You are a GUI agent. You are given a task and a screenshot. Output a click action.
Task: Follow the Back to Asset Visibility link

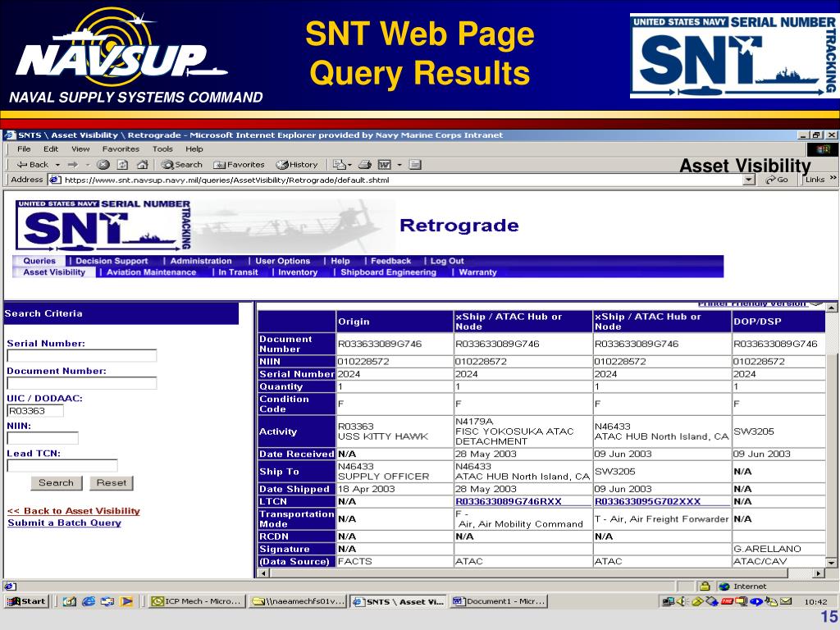[74, 510]
